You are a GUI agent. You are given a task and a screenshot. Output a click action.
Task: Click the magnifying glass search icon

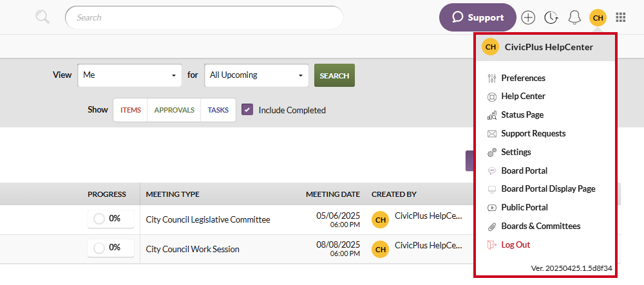pyautogui.click(x=43, y=17)
